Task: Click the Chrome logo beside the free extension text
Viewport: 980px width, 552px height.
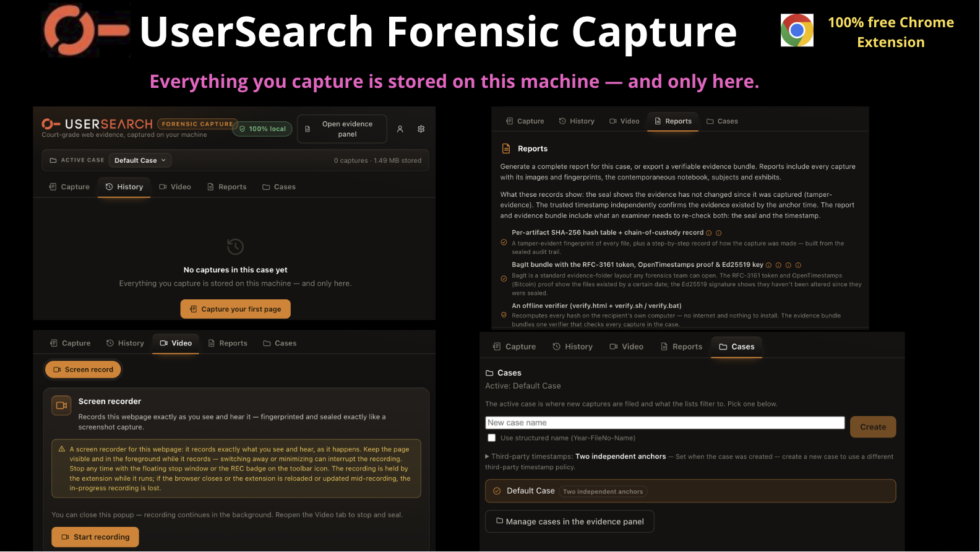Action: (x=797, y=30)
